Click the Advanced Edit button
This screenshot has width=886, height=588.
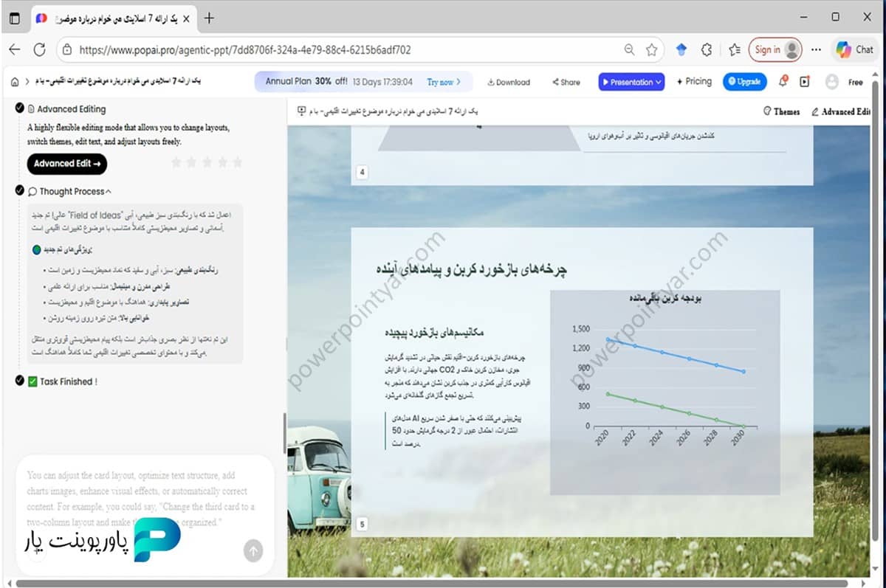tap(66, 164)
